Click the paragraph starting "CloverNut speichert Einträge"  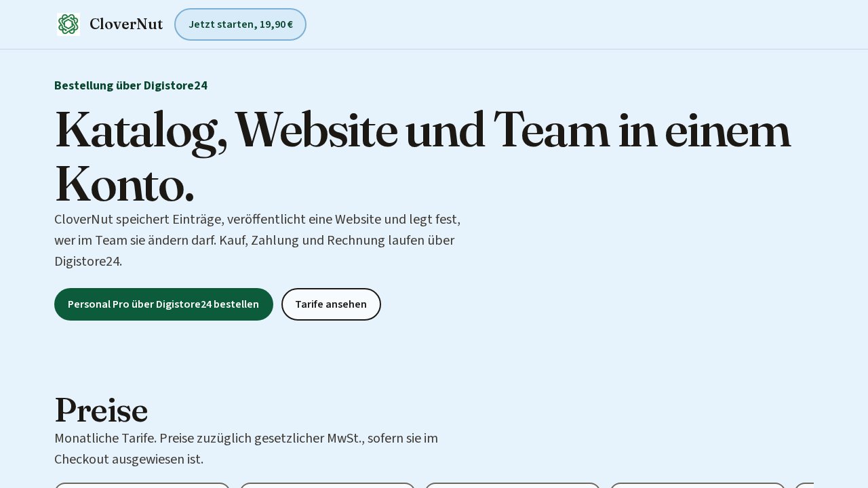(258, 240)
